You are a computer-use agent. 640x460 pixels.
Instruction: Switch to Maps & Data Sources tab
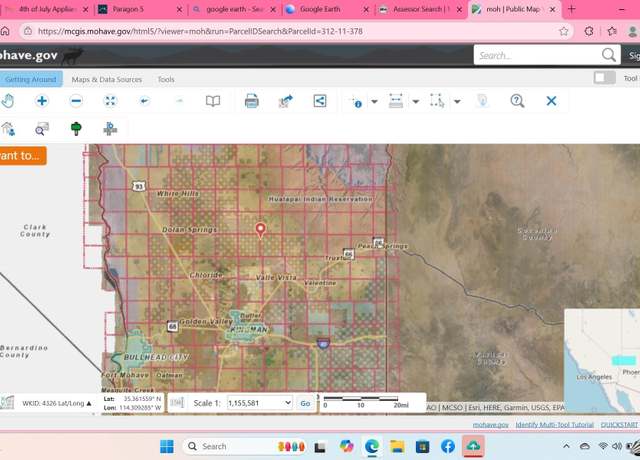[x=107, y=80]
